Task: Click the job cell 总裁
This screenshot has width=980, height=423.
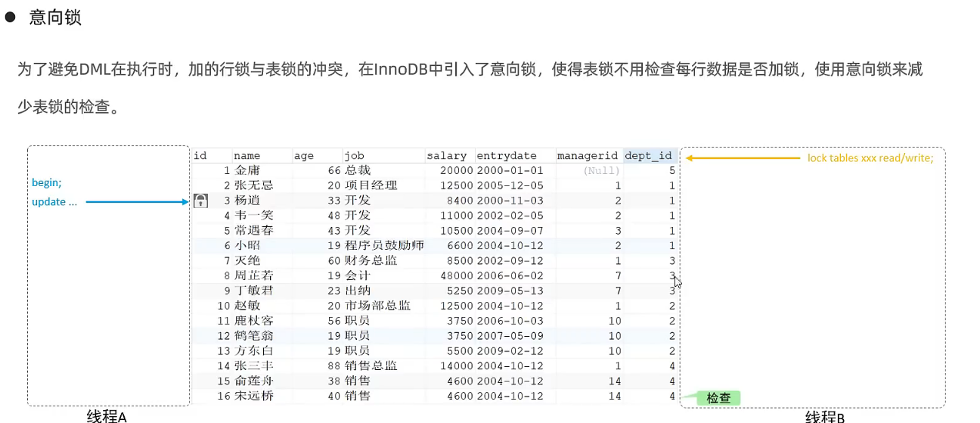Action: pos(358,171)
